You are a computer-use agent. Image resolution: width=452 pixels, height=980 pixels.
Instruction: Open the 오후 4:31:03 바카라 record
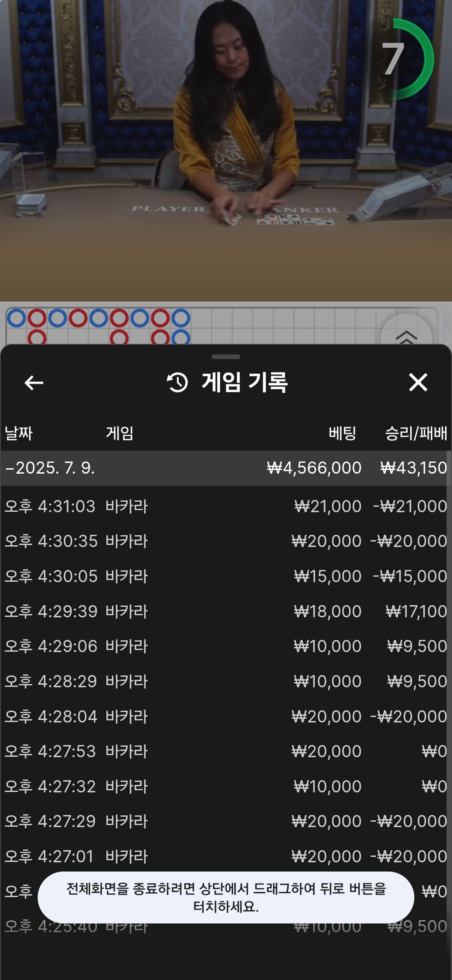click(x=225, y=506)
